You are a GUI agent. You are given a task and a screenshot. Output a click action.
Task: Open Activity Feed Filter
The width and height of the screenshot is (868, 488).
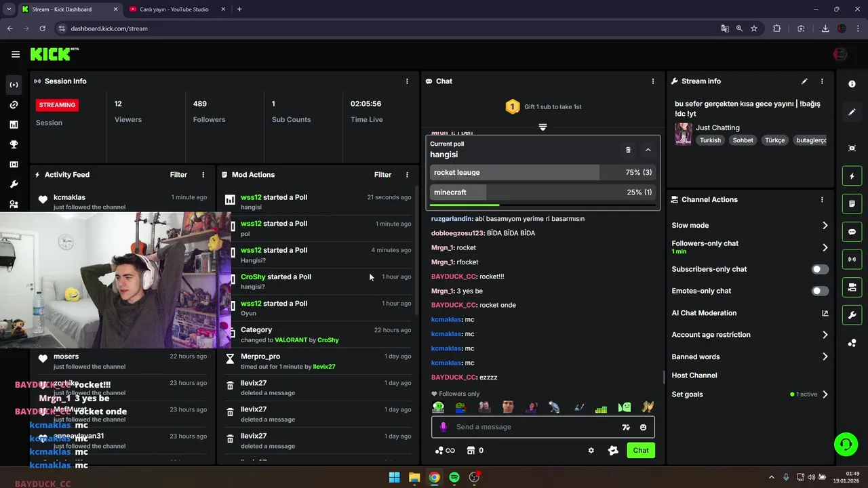[x=178, y=175]
